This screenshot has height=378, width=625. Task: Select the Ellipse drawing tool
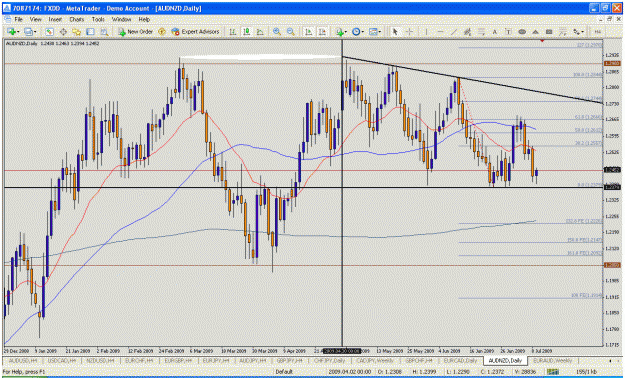pyautogui.click(x=522, y=32)
